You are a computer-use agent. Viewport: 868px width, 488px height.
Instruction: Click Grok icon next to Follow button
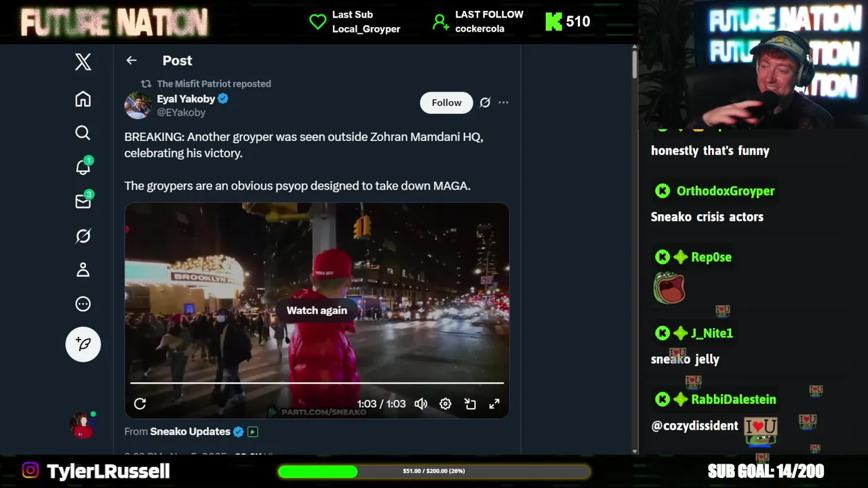(485, 102)
